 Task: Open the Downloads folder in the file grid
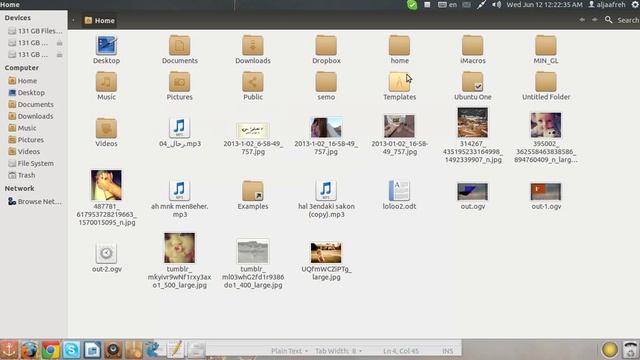(x=253, y=45)
